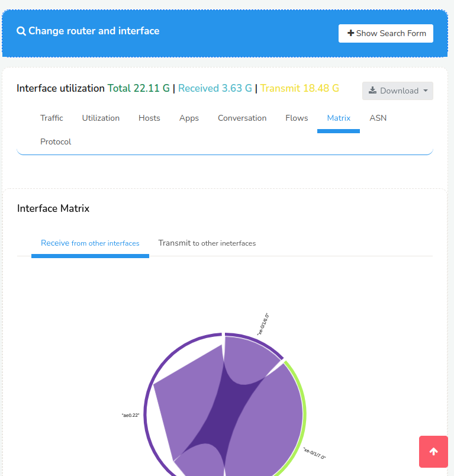Select the ASN tab

click(x=378, y=118)
